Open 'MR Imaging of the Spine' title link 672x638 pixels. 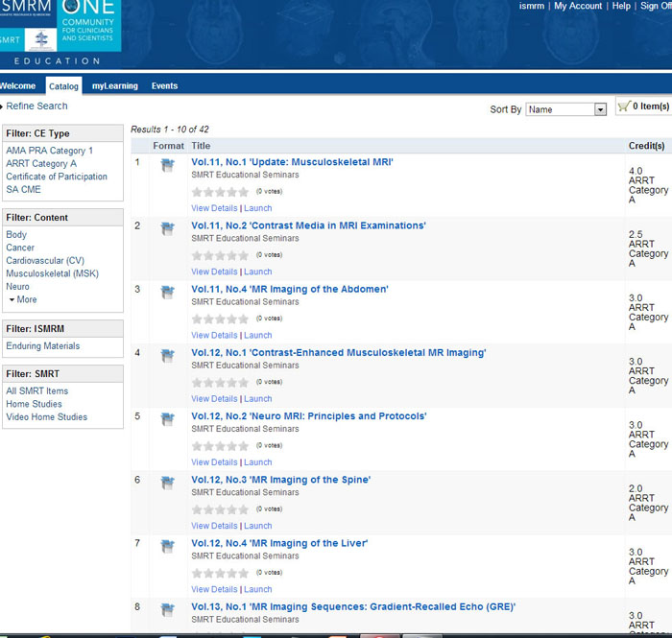tap(280, 480)
